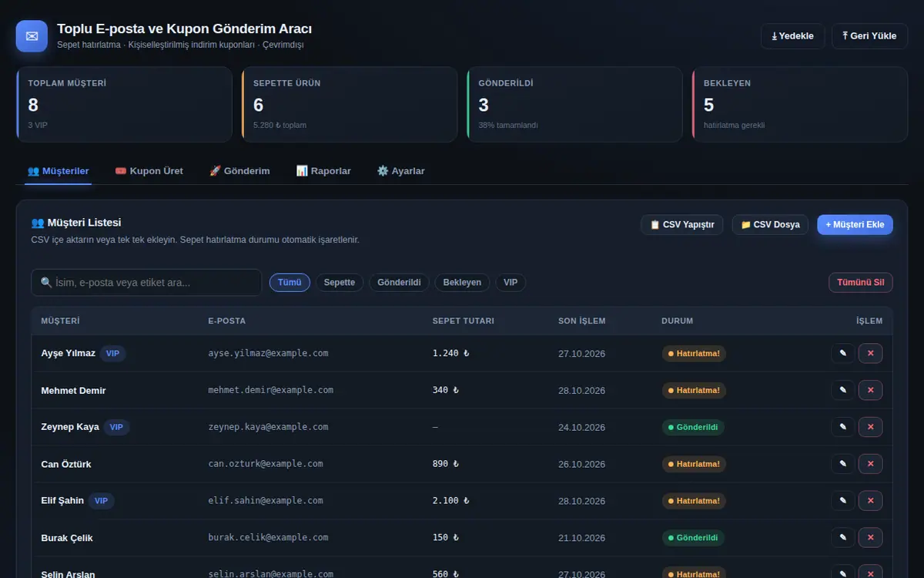Image resolution: width=924 pixels, height=578 pixels.
Task: Filter customers by Gönderildi status
Action: click(399, 283)
